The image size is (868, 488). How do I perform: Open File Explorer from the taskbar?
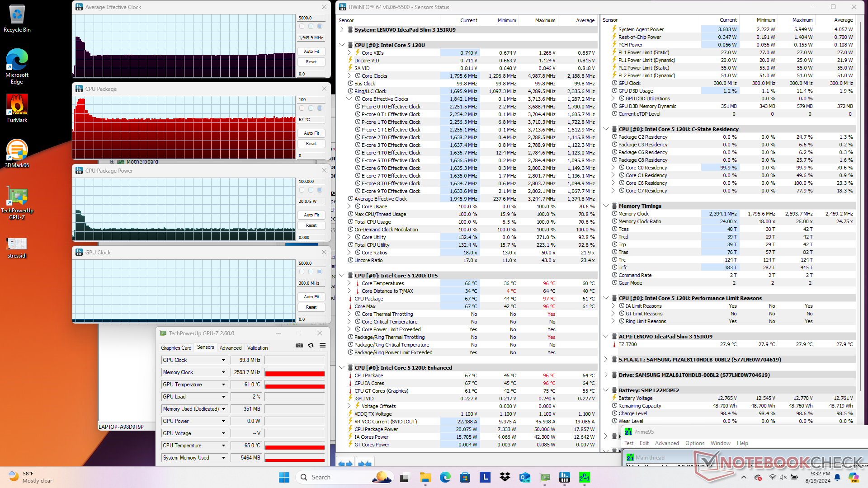tap(425, 477)
